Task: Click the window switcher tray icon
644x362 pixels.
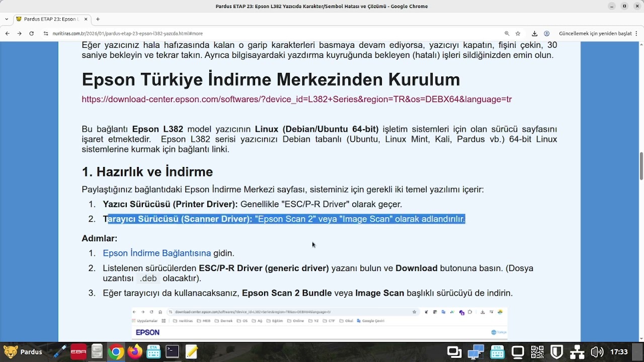Action: point(454,352)
